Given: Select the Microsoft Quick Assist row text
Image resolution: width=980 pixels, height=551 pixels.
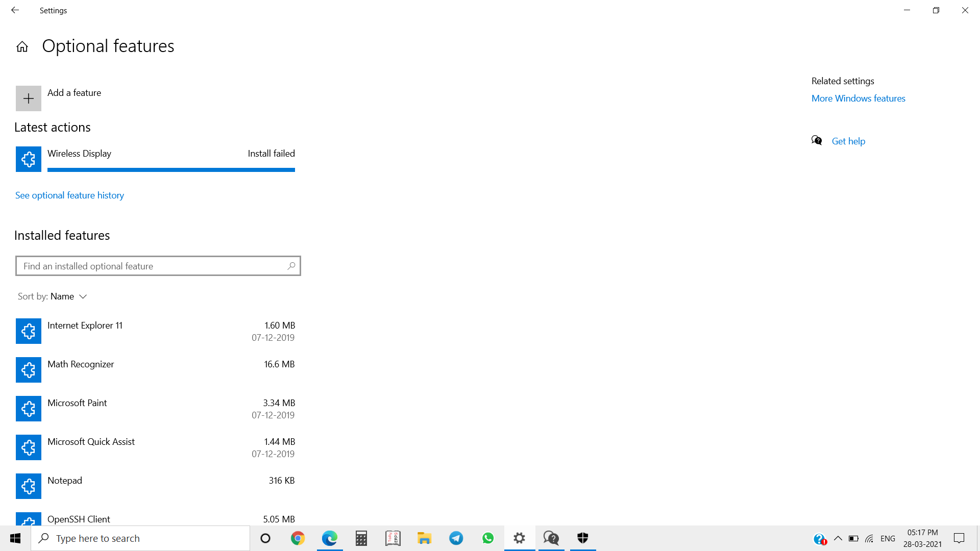Looking at the screenshot, I should point(91,442).
